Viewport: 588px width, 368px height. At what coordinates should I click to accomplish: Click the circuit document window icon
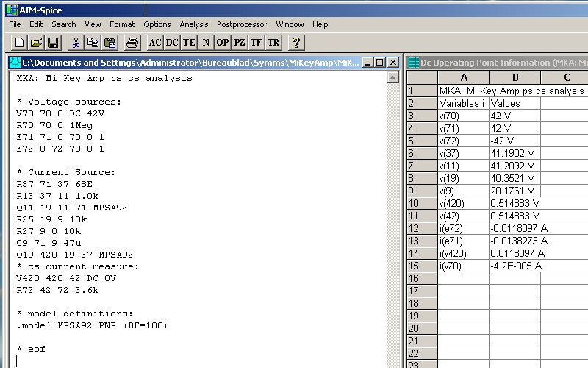[x=15, y=63]
